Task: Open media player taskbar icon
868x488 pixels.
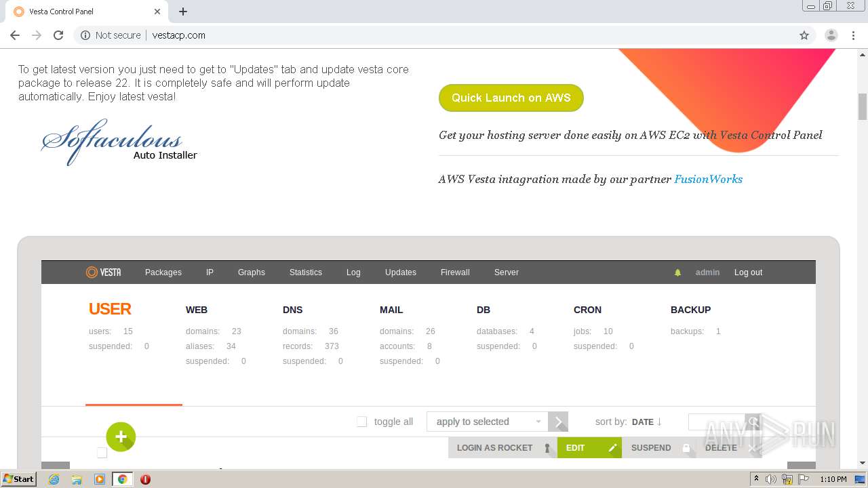Action: click(100, 479)
